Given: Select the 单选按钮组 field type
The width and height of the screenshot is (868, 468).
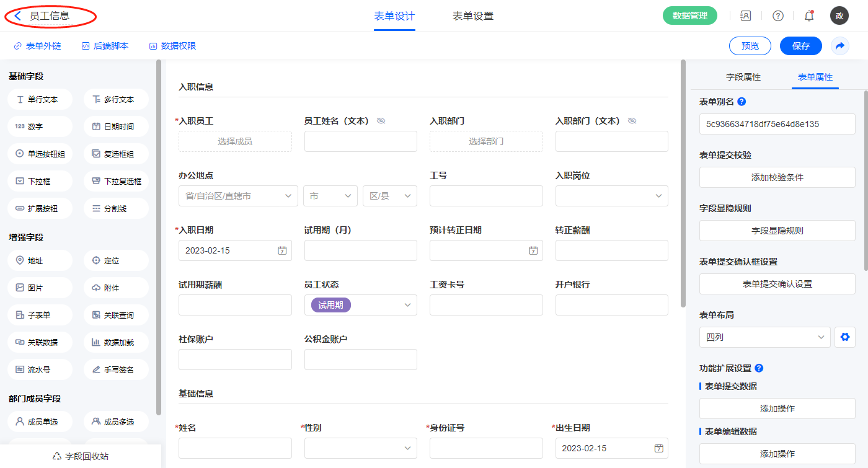Looking at the screenshot, I should [40, 154].
